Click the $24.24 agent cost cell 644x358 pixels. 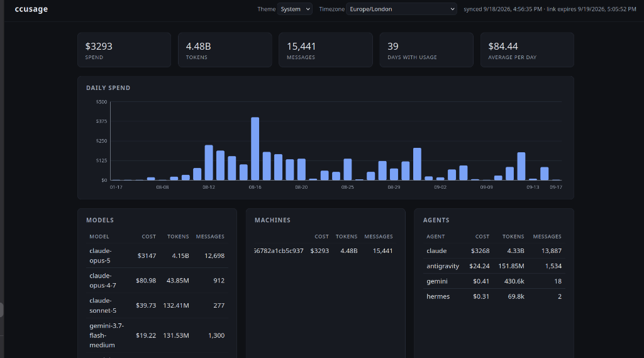pyautogui.click(x=479, y=266)
